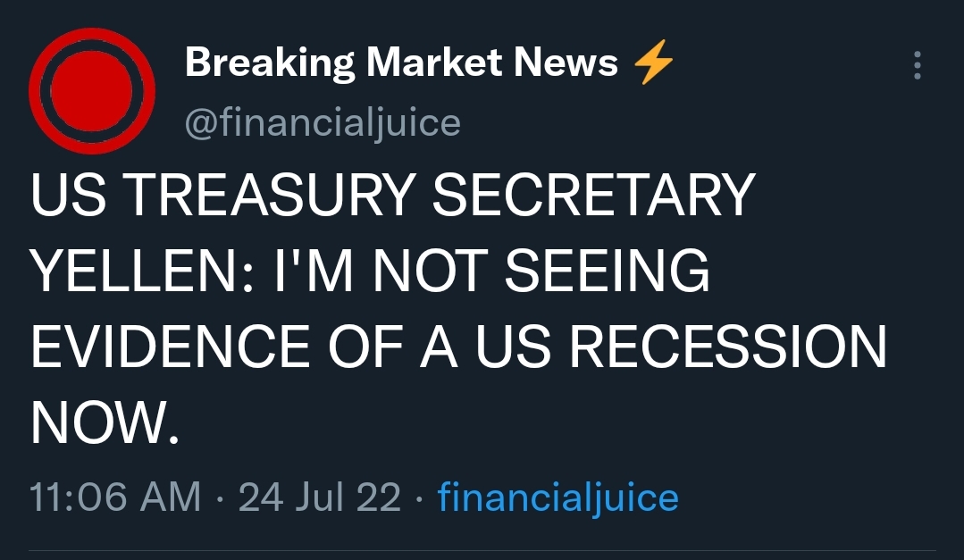Open the @financialjuice handle
Screen dimensions: 964x560
pos(323,122)
